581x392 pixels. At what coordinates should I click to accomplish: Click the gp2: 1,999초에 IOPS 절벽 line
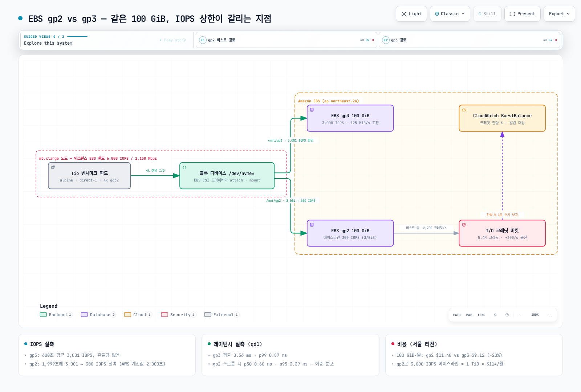(97, 364)
